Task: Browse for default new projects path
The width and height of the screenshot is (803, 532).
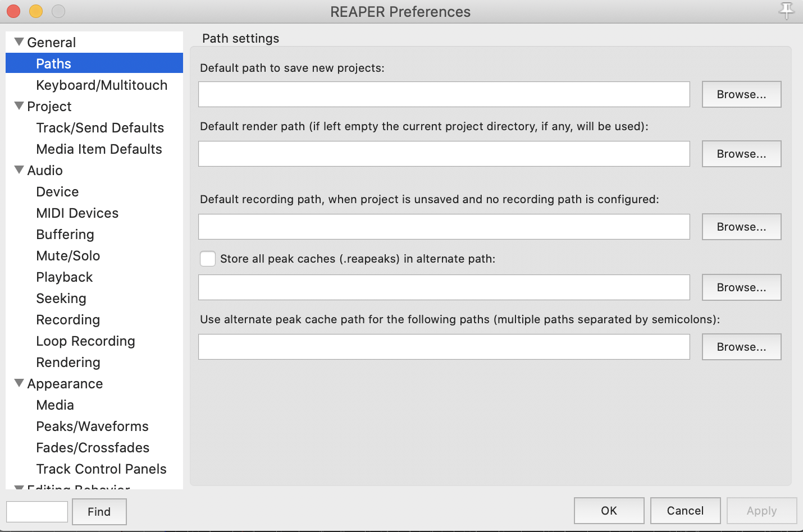Action: [741, 94]
